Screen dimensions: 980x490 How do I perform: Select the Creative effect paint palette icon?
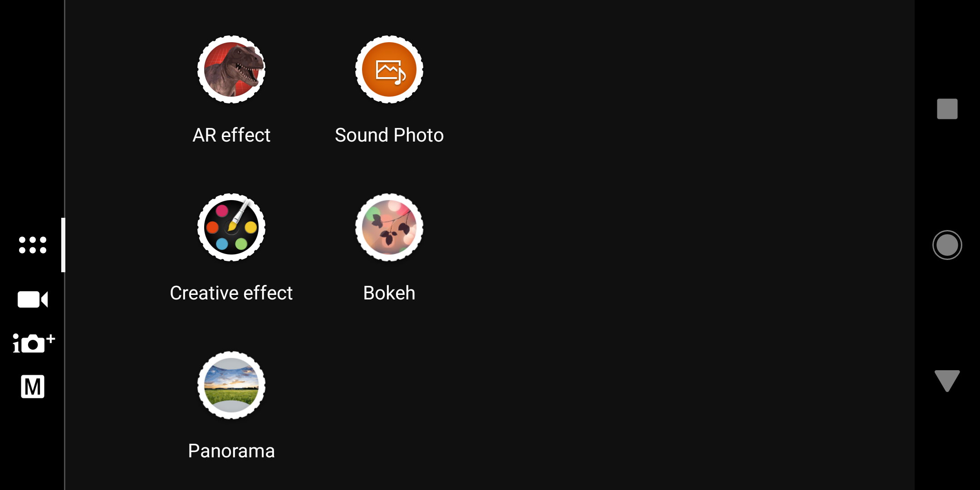[231, 227]
